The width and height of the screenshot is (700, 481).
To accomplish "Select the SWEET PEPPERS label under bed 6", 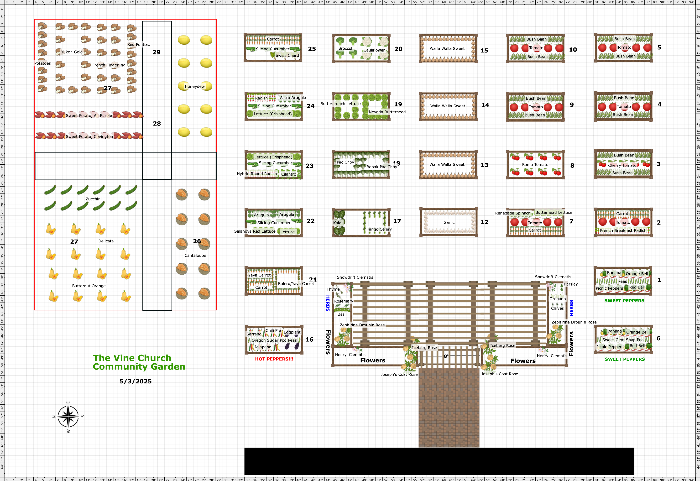I will tap(625, 359).
